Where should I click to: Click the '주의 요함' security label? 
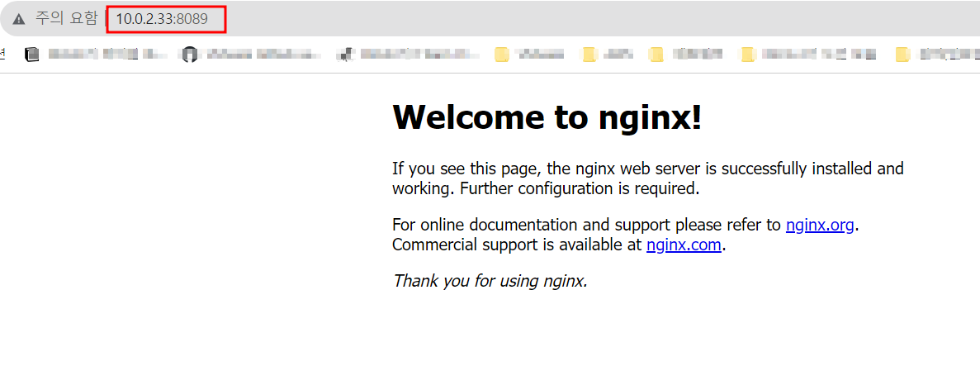click(65, 19)
